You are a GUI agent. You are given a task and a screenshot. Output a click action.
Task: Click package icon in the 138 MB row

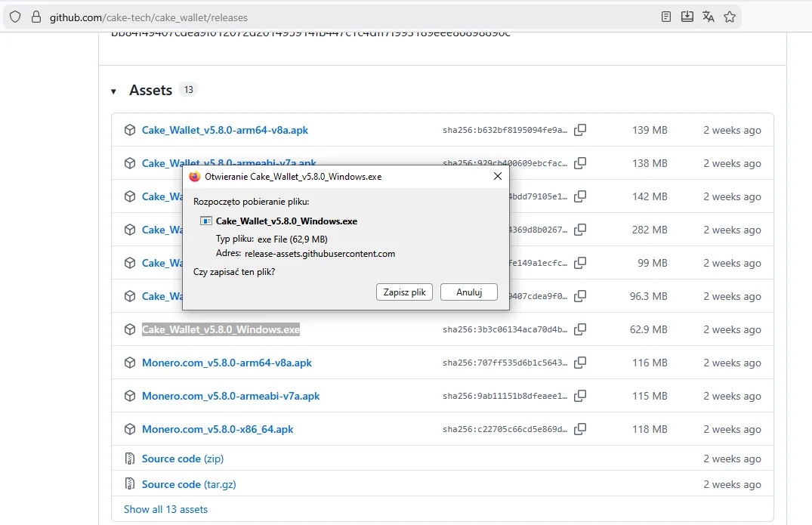tap(130, 163)
